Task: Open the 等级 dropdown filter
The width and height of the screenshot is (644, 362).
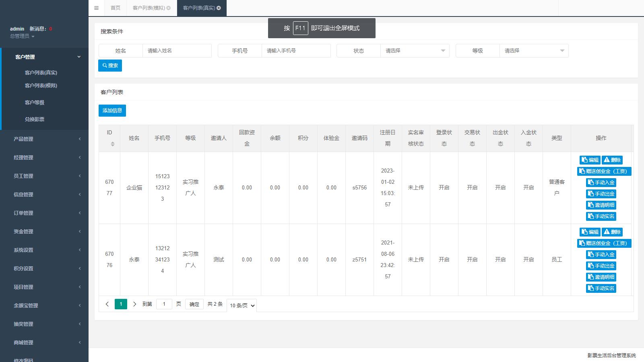Action: [x=534, y=51]
